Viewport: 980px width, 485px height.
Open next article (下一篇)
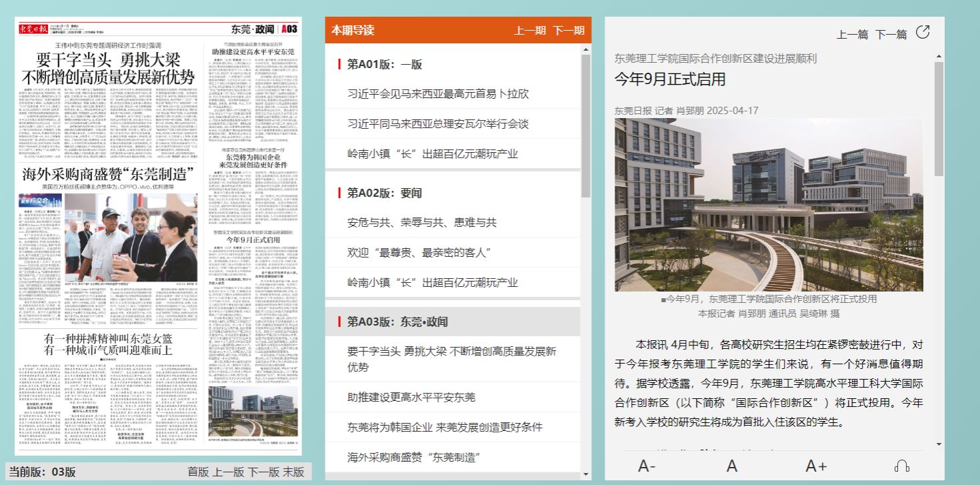pyautogui.click(x=891, y=34)
